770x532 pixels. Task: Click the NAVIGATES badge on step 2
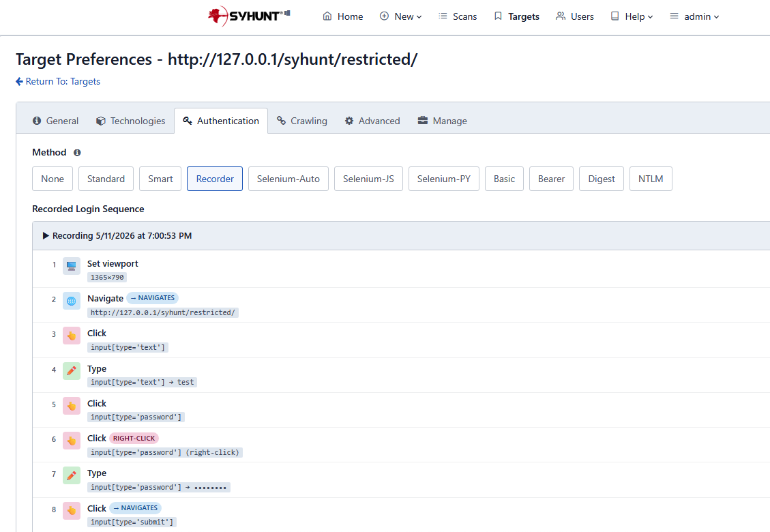click(152, 297)
